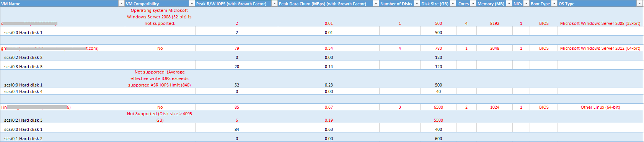644x142 pixels.
Task: Select peak IOPS value 20
Action: click(x=236, y=67)
